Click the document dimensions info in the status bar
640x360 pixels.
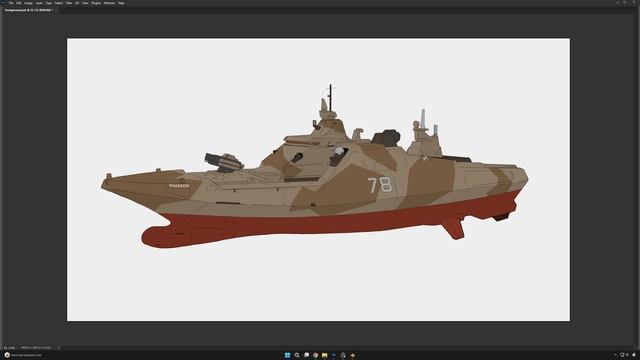pyautogui.click(x=36, y=348)
